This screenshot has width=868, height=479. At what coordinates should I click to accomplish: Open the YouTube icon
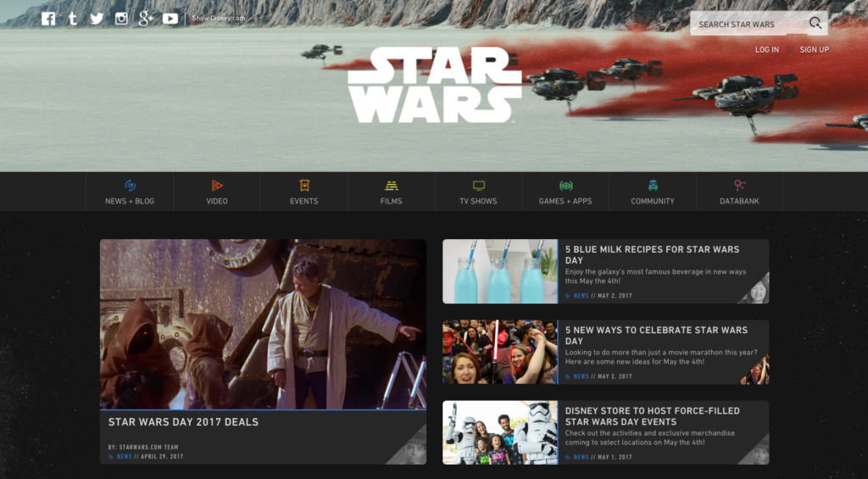pyautogui.click(x=170, y=19)
